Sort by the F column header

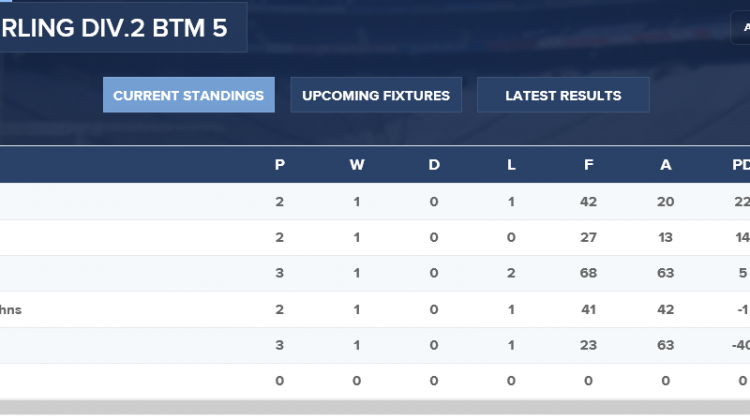[x=588, y=165]
